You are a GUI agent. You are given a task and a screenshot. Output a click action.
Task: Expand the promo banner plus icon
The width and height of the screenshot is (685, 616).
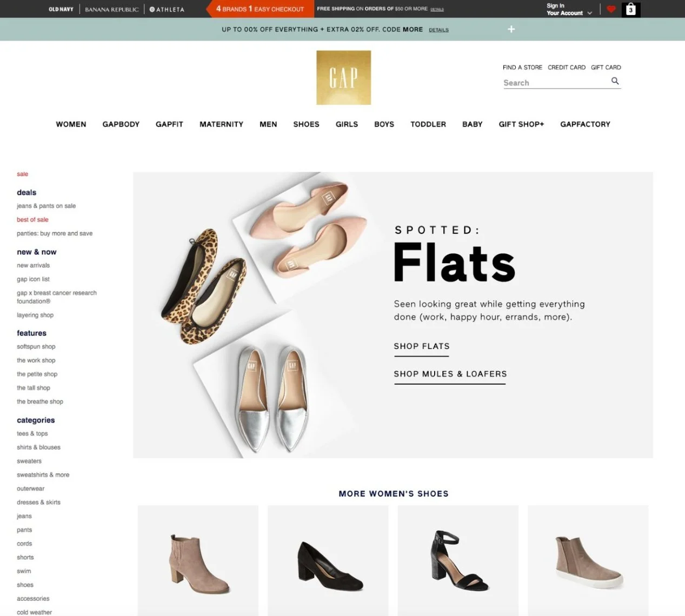(511, 29)
